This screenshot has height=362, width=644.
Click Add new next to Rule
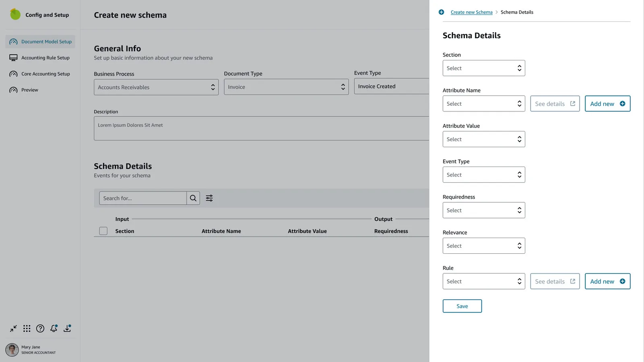[x=607, y=282]
